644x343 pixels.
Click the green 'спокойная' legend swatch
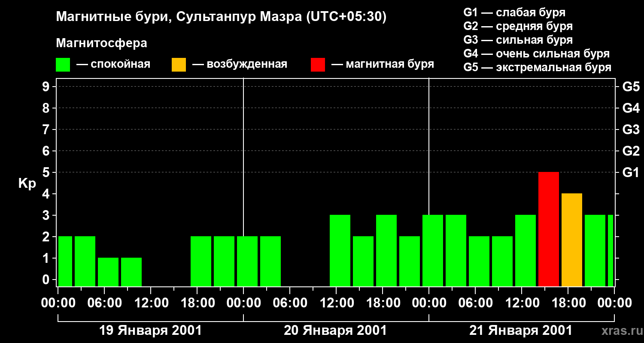pyautogui.click(x=63, y=65)
